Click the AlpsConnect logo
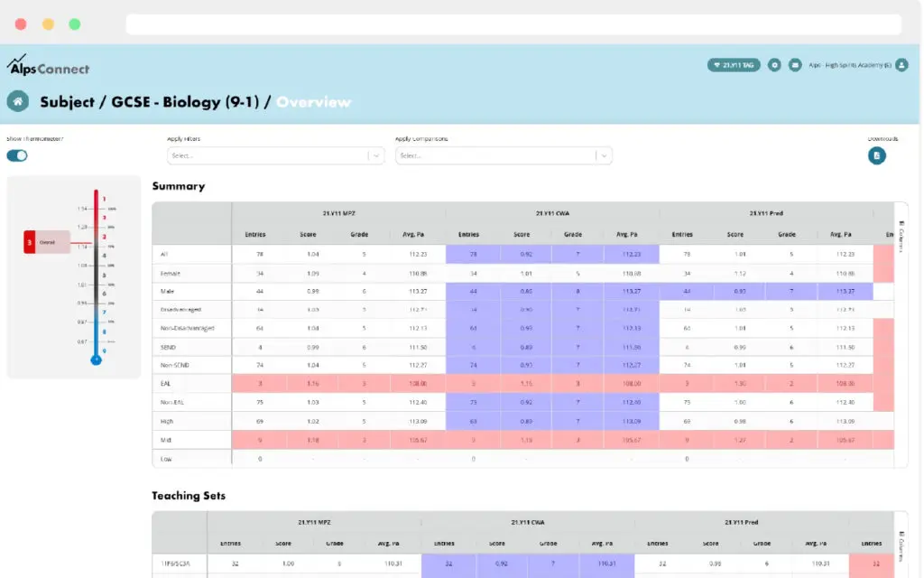Viewport: 924px width, 578px height. [48, 66]
